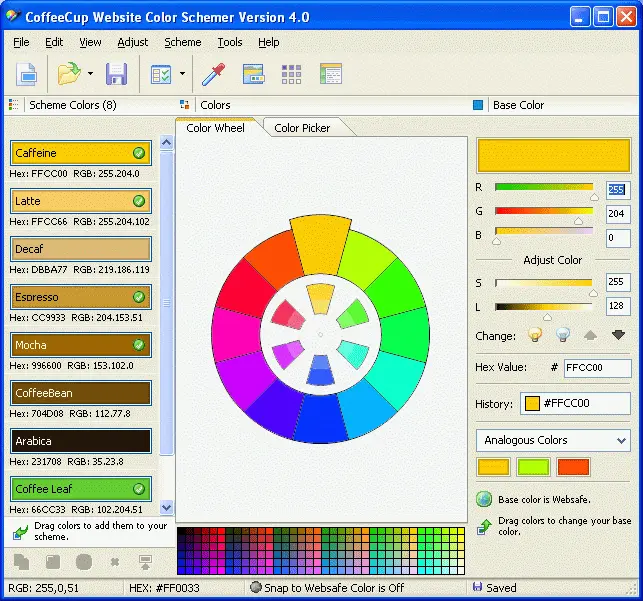Viewport: 643px width, 601px height.
Task: Click the dark down arrow Change icon
Action: pos(618,335)
